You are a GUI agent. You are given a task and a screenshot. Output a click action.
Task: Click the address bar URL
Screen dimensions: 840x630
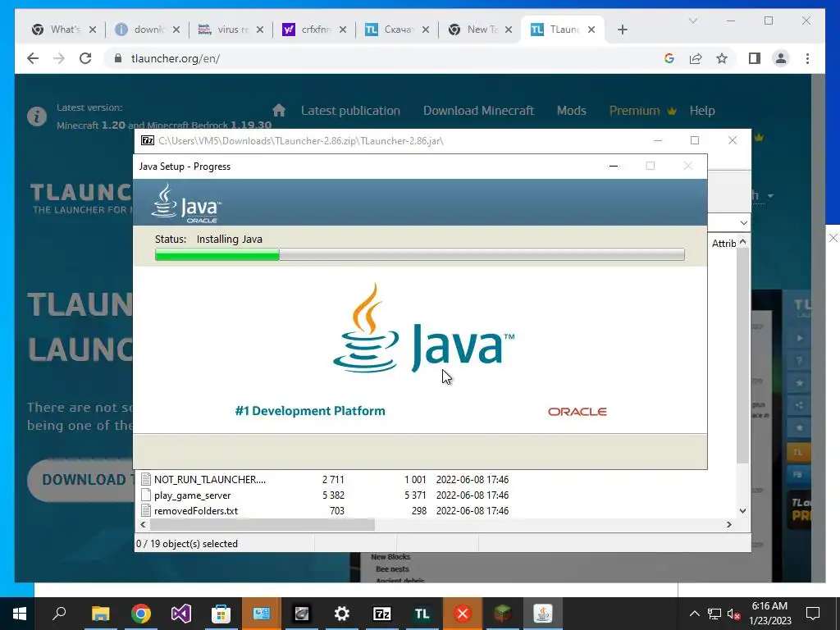click(176, 58)
